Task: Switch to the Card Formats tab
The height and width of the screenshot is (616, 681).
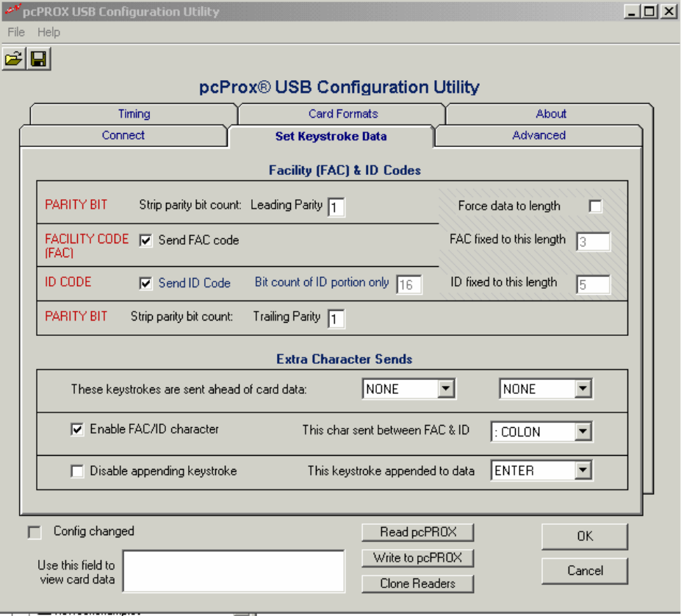Action: click(343, 114)
